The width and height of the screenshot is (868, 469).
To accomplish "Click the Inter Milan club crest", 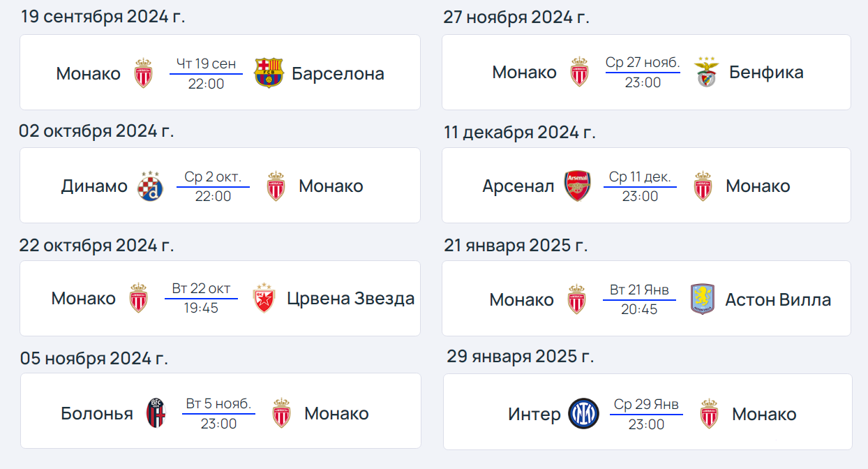I will 583,414.
